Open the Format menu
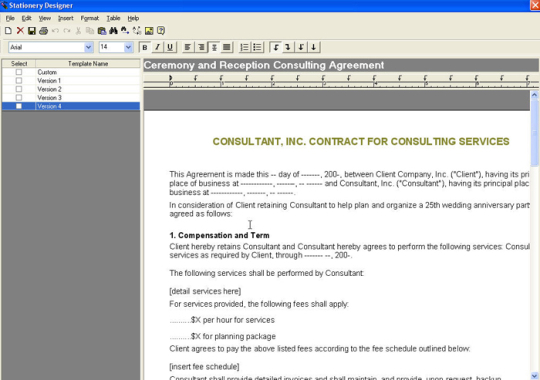Image resolution: width=540 pixels, height=380 pixels. [x=90, y=18]
